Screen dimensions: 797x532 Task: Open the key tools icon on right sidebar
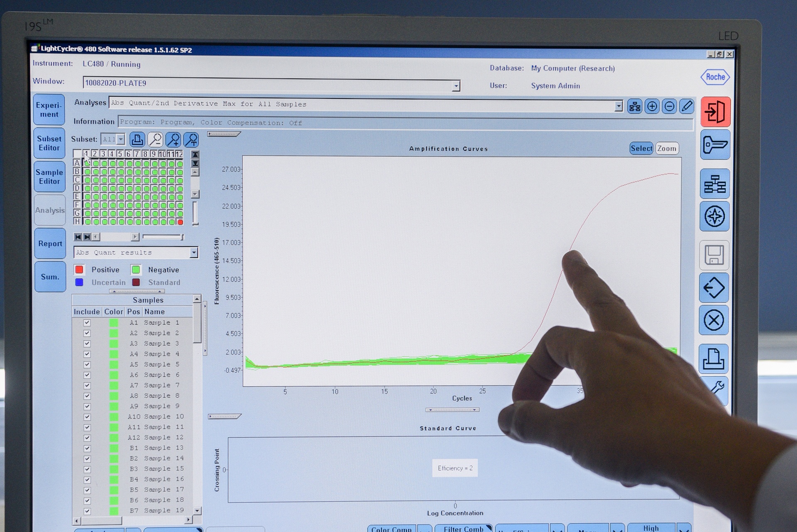(x=714, y=145)
